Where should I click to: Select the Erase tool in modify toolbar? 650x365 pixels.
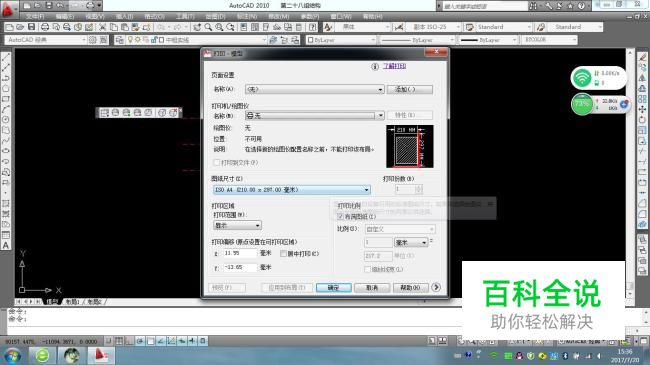(642, 57)
